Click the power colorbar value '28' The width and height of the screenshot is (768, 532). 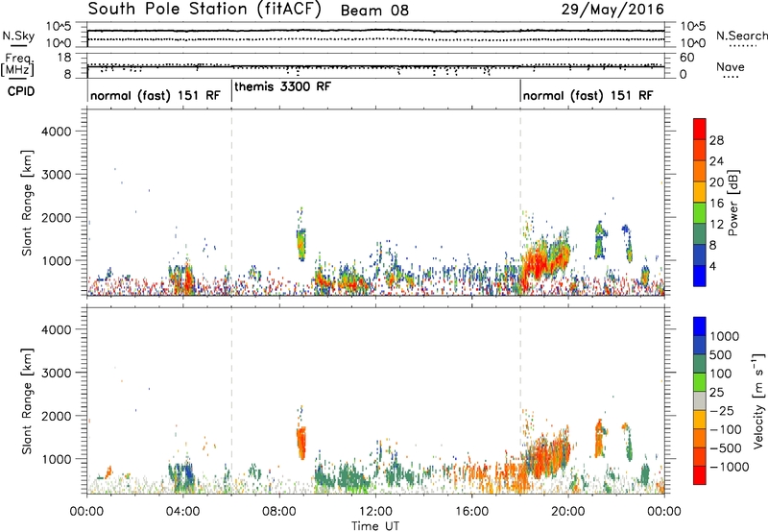click(x=716, y=140)
